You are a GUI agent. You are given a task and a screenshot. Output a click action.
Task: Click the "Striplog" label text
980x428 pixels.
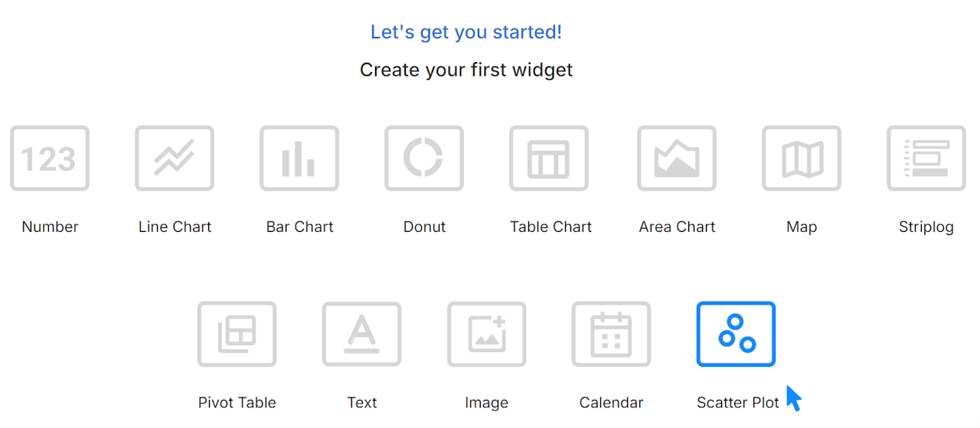coord(926,227)
